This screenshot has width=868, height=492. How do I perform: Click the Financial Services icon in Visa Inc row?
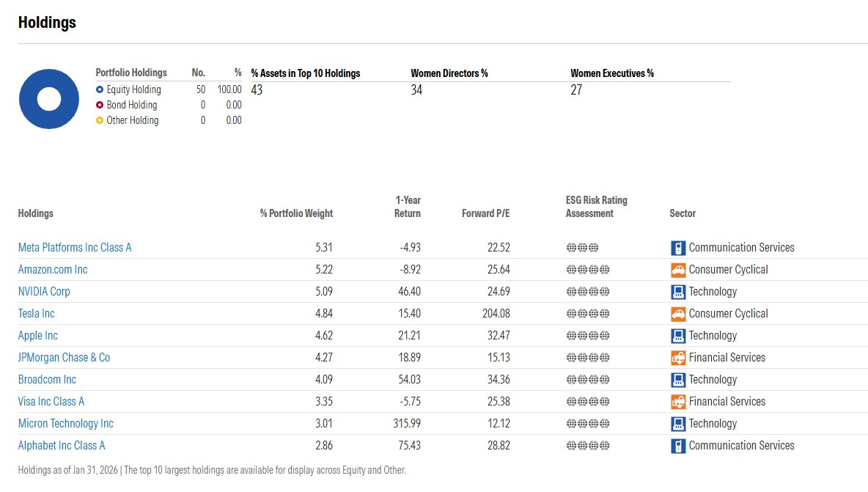[x=678, y=402]
